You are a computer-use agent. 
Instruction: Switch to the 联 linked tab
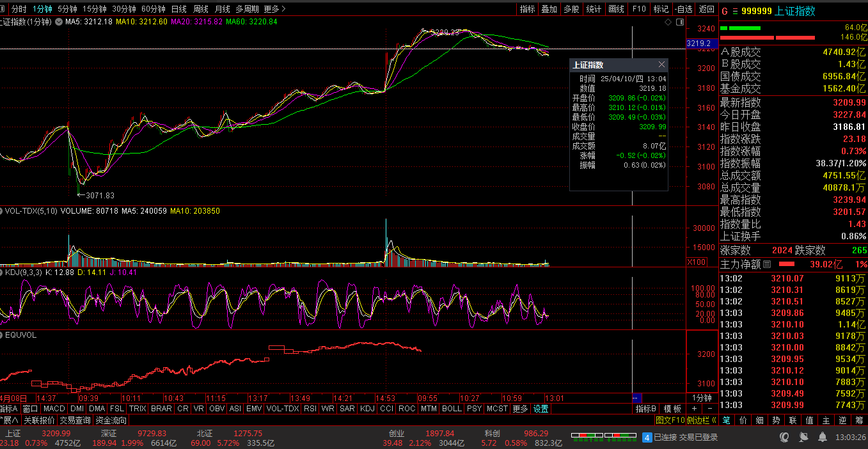pyautogui.click(x=793, y=420)
